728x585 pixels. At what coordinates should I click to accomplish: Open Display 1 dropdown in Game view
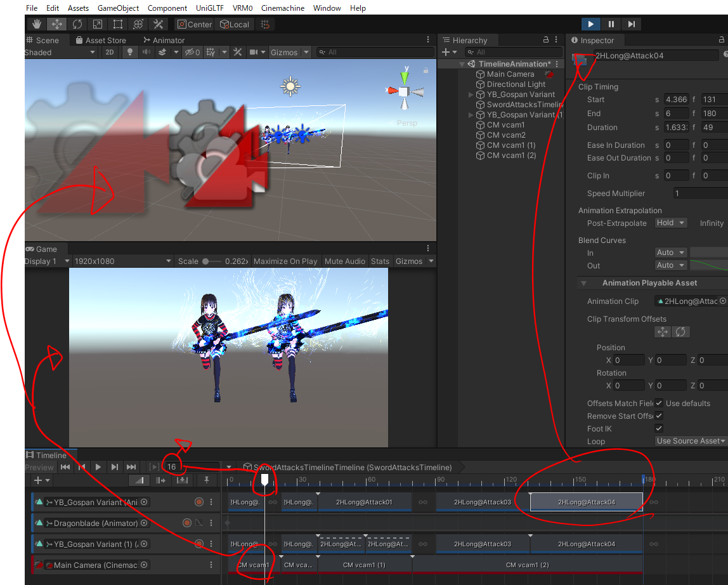(48, 261)
